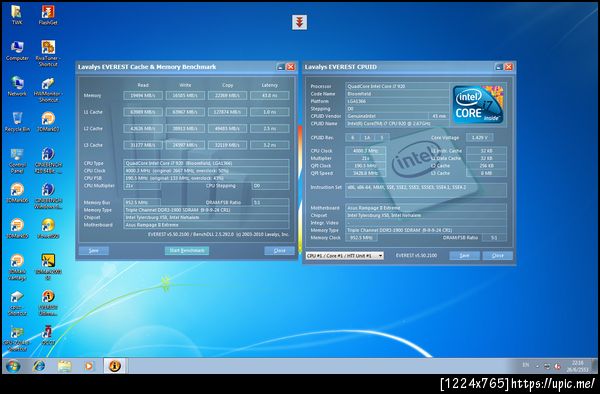The width and height of the screenshot is (600, 394).
Task: Launch the 3DMark Vantage shortcut
Action: click(x=17, y=267)
